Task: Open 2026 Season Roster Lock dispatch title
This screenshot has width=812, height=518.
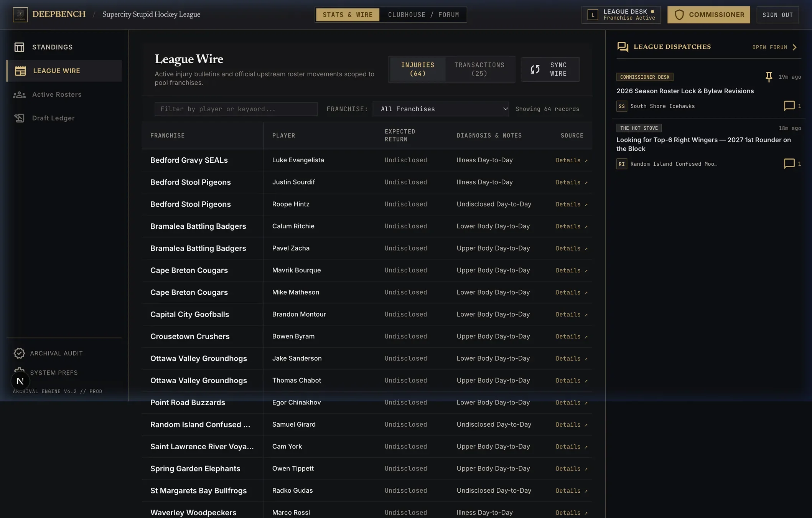Action: click(685, 91)
